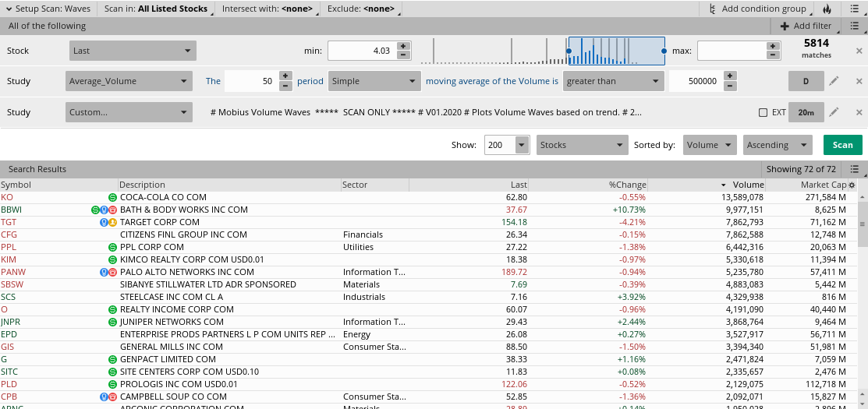Sort by the Sector column header
Screen dimensions: 868x409
tap(375, 185)
